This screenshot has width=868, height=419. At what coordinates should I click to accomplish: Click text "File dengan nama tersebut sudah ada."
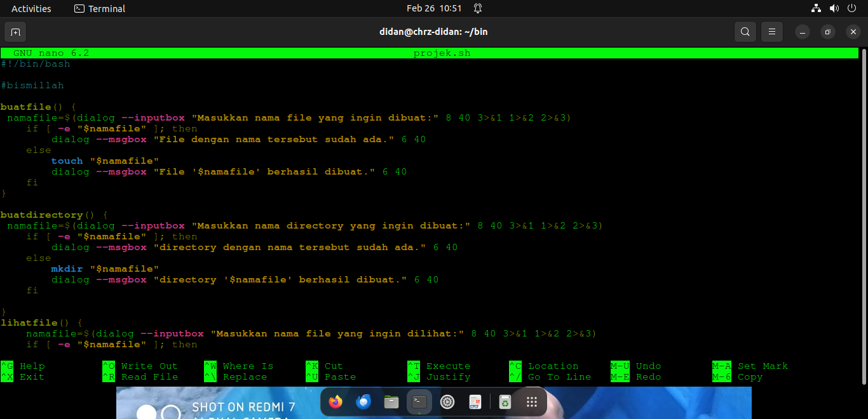click(x=274, y=140)
